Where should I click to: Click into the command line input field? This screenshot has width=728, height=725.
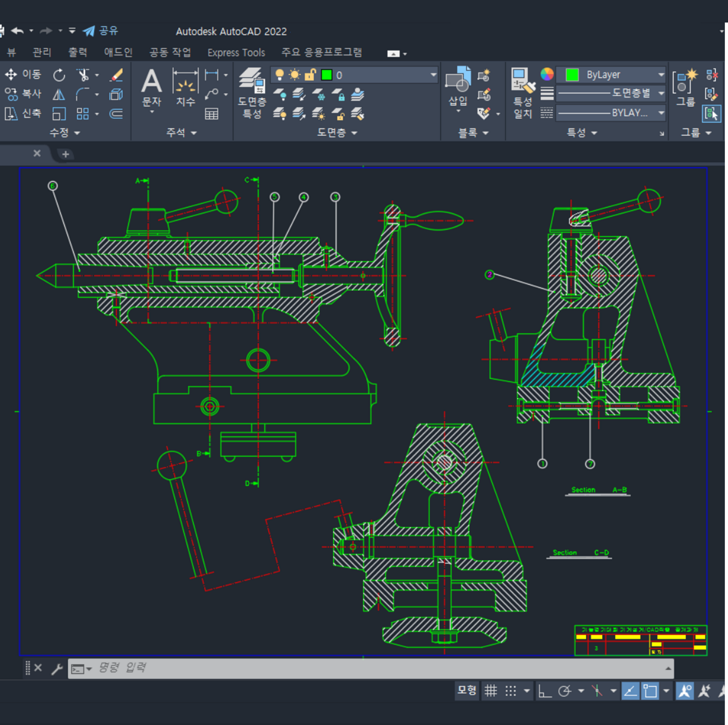371,668
